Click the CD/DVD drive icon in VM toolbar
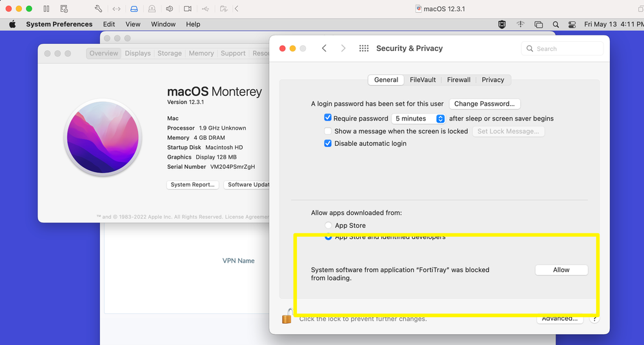Screen dimensions: 644x345 tap(152, 8)
